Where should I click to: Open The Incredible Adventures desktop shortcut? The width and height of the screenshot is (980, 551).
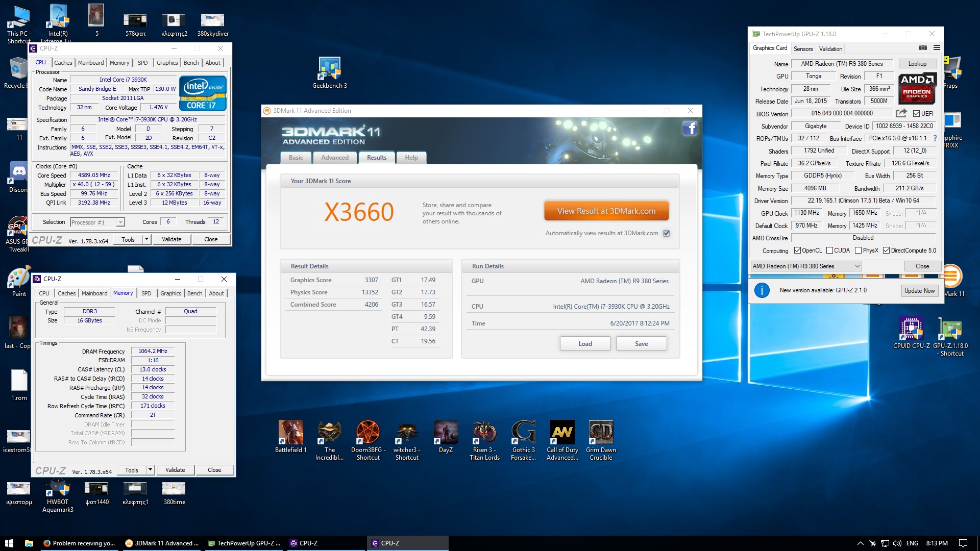(330, 440)
